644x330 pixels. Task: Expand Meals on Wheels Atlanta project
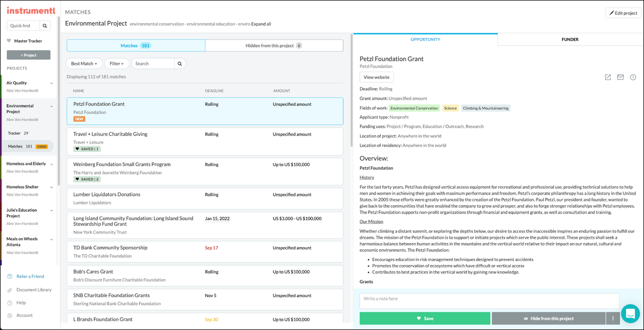[x=52, y=239]
